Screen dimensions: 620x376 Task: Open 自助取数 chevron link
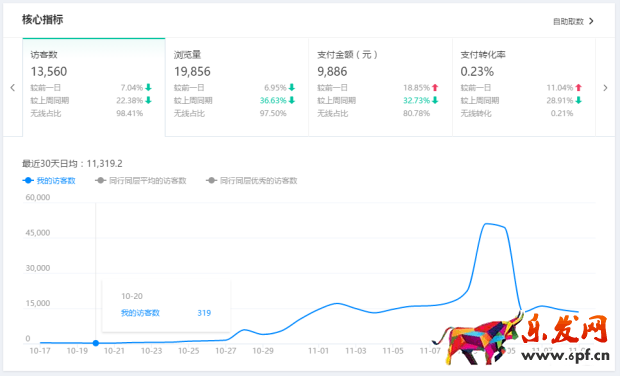[x=573, y=21]
